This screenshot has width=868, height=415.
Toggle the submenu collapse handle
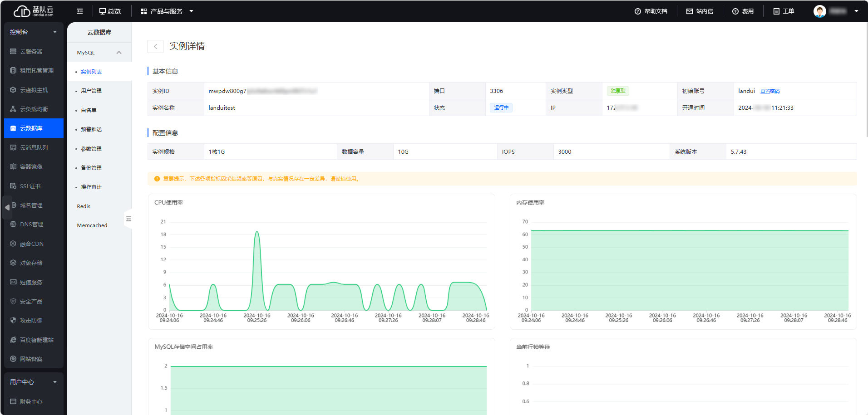pos(128,219)
